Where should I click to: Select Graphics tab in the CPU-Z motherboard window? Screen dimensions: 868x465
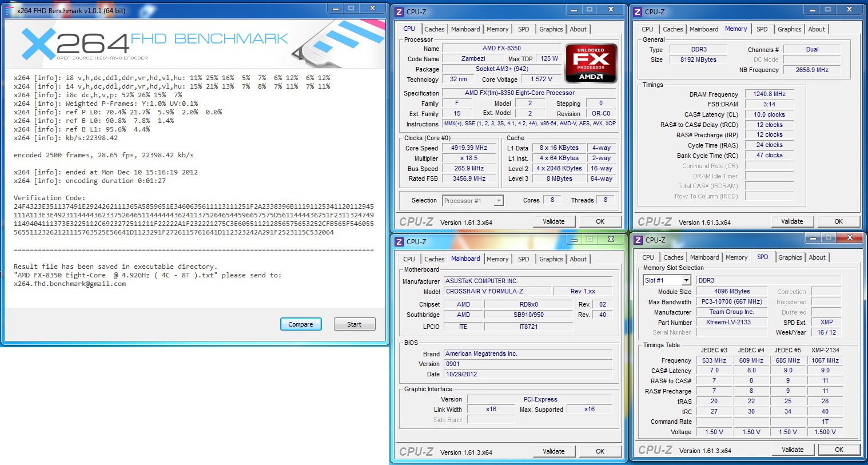551,259
